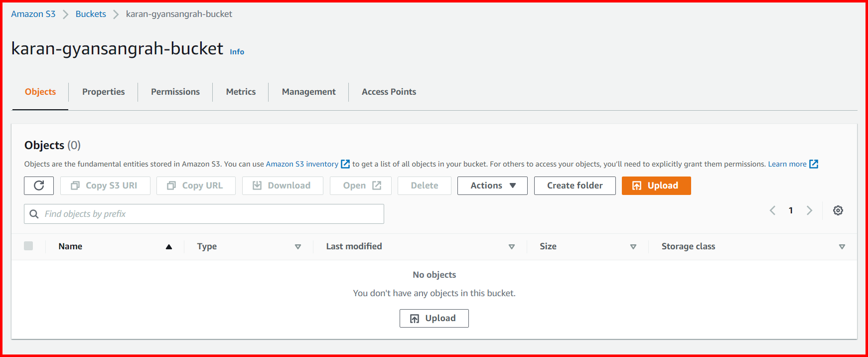
Task: Click external link icon next to Learn more
Action: [814, 164]
